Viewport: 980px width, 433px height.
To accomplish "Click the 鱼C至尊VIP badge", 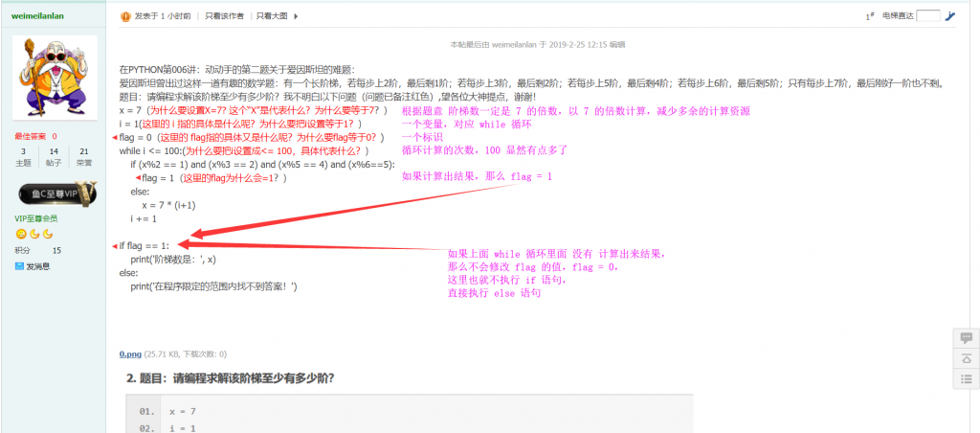I will click(57, 194).
